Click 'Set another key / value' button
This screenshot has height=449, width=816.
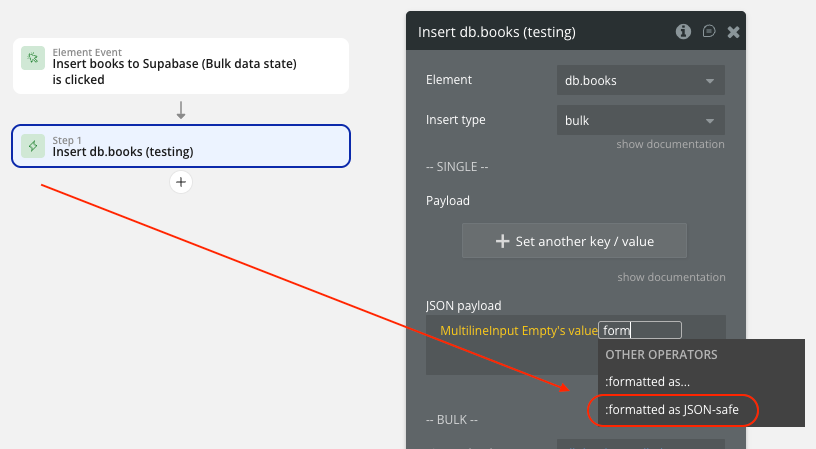(575, 241)
